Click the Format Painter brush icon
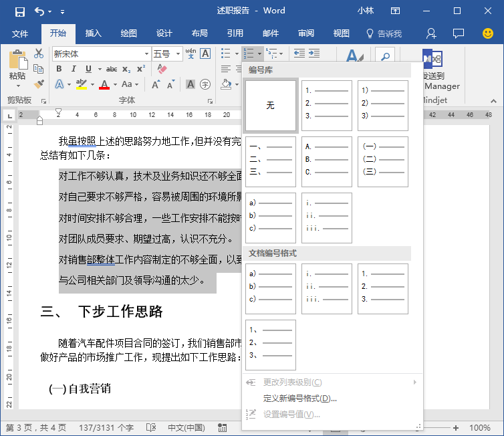Screen dimensions: 504x436 (39, 84)
